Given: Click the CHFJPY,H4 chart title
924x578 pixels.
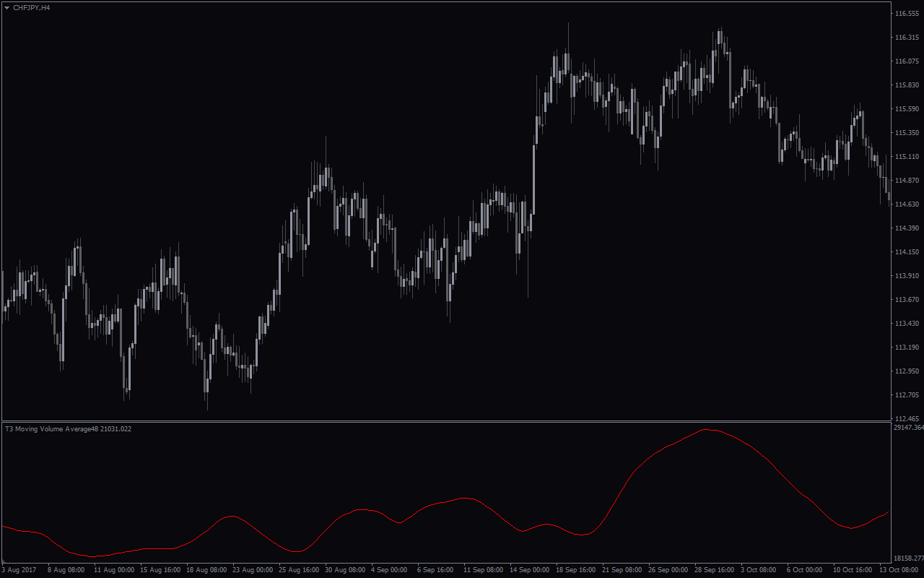Looking at the screenshot, I should click(32, 7).
